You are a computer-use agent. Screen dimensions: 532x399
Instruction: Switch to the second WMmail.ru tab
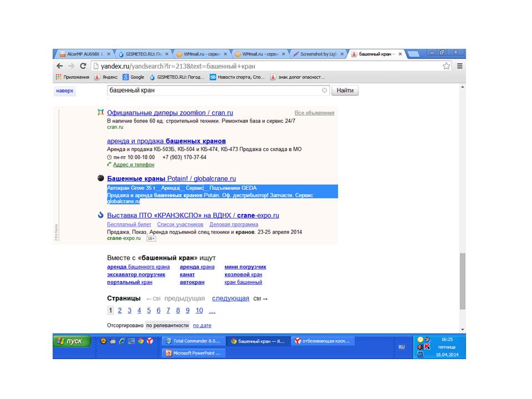click(x=260, y=54)
